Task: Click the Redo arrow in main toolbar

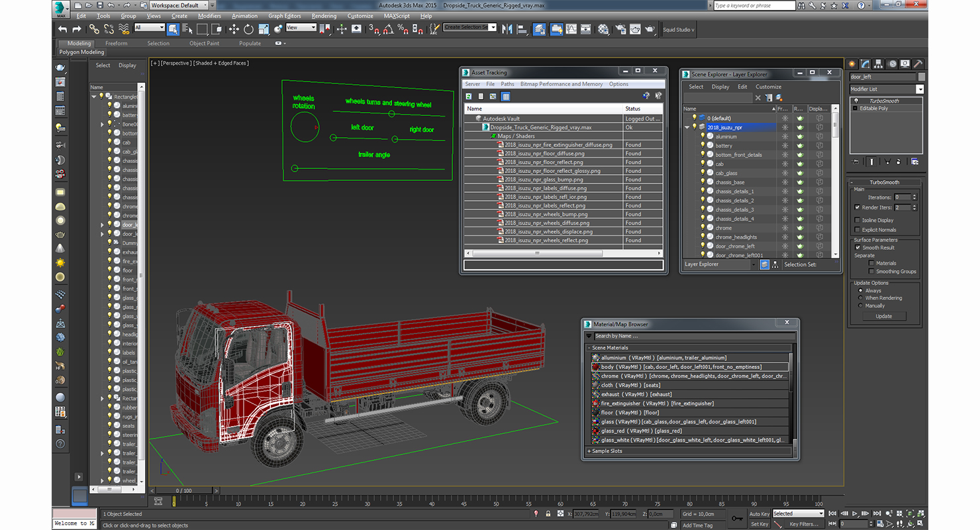Action: click(x=77, y=29)
